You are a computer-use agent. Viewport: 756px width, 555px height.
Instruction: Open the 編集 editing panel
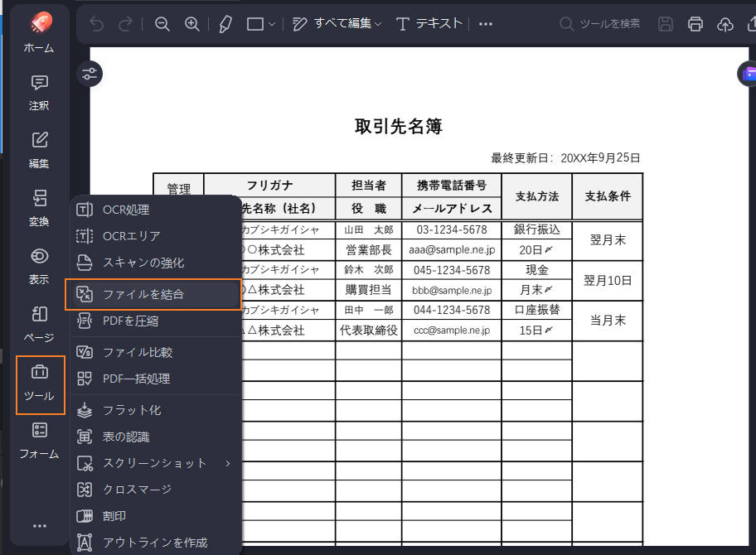pyautogui.click(x=38, y=151)
